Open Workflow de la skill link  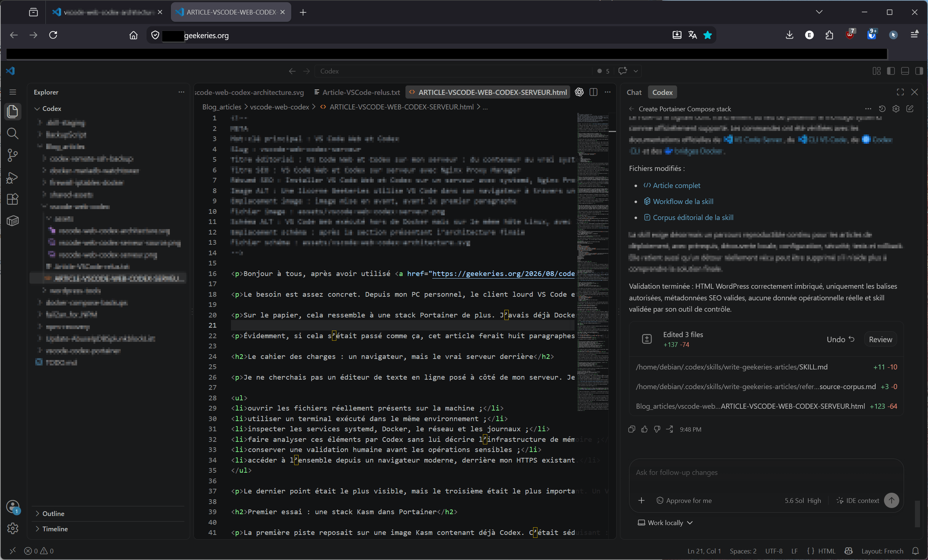click(683, 201)
